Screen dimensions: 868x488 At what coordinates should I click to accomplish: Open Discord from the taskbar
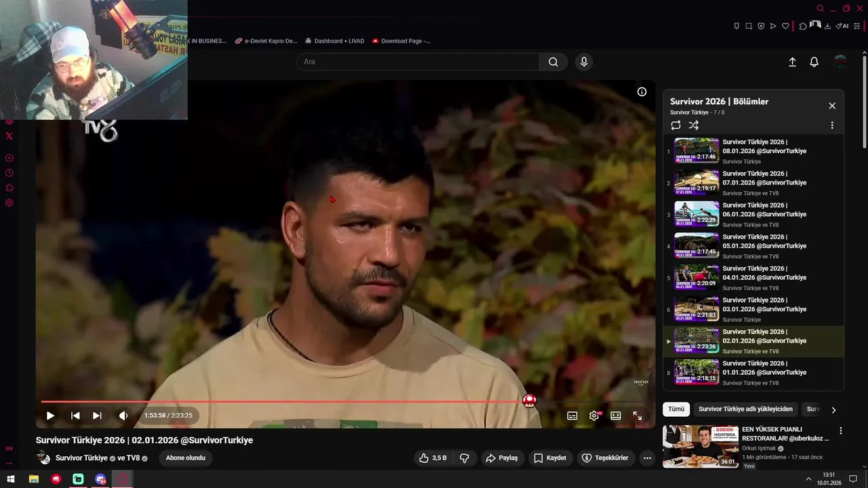(100, 479)
